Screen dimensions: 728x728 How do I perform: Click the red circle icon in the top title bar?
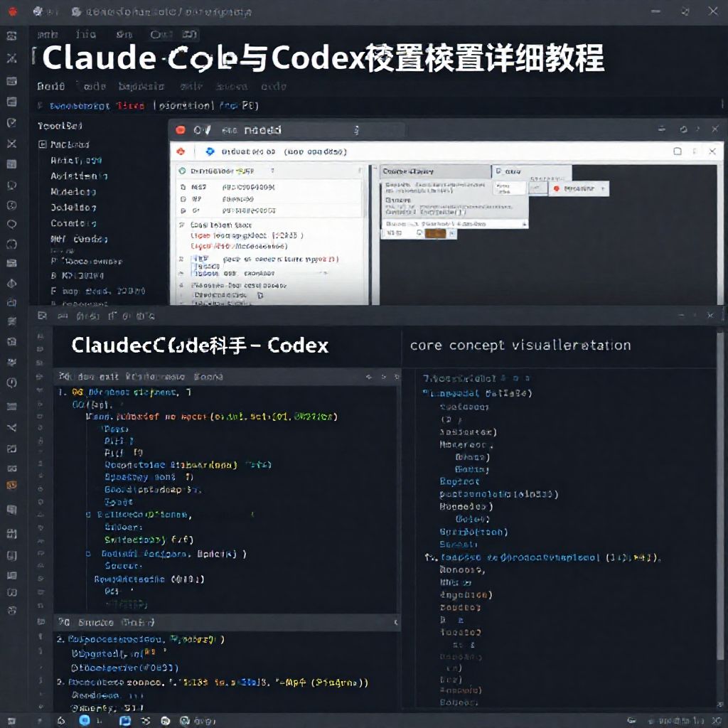(13, 11)
